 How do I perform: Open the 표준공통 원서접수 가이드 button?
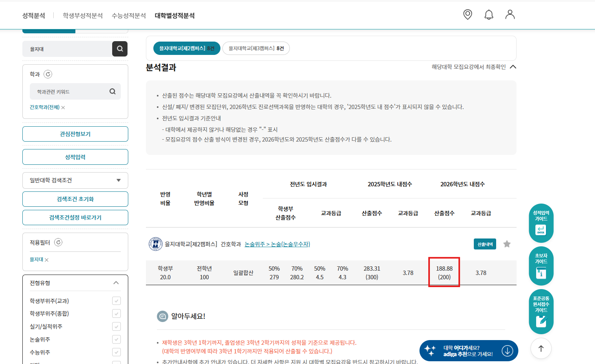point(541,312)
